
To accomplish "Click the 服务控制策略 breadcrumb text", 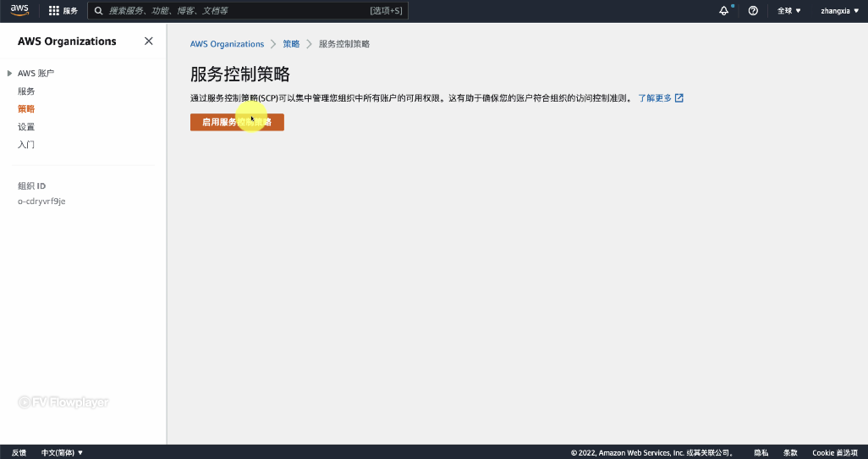I will pos(344,44).
